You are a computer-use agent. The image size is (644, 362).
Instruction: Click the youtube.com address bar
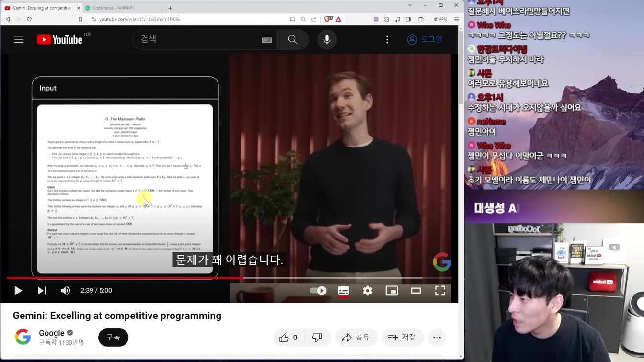pos(140,19)
